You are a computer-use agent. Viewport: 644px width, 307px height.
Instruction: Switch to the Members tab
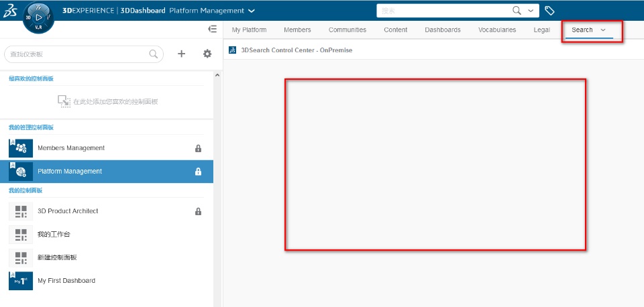[x=297, y=30]
